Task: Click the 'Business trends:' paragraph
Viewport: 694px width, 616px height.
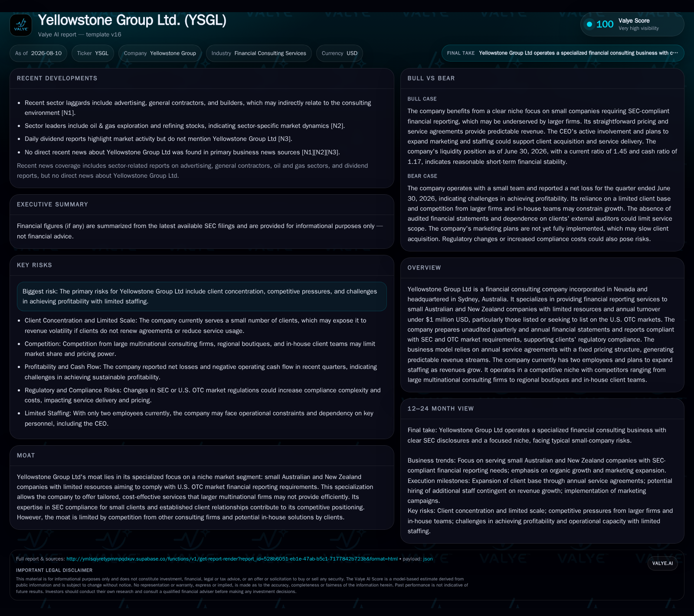Action: pos(537,466)
